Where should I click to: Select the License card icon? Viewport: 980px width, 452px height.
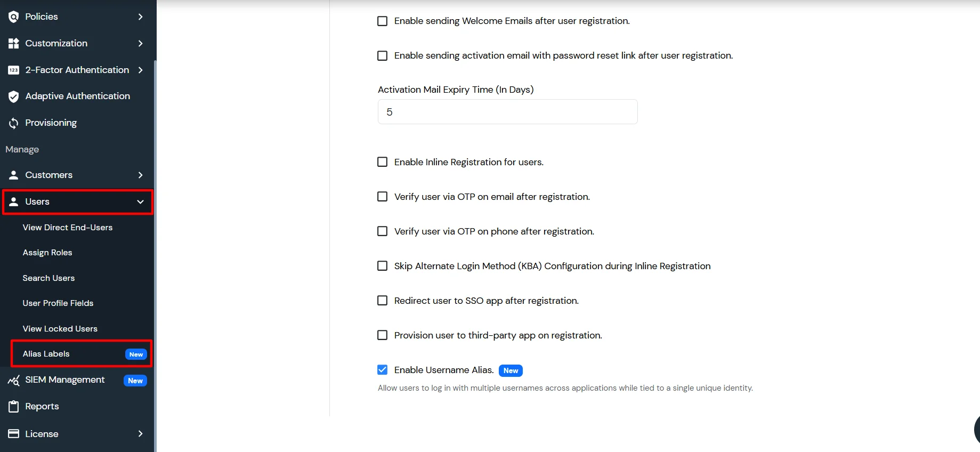pyautogui.click(x=13, y=433)
